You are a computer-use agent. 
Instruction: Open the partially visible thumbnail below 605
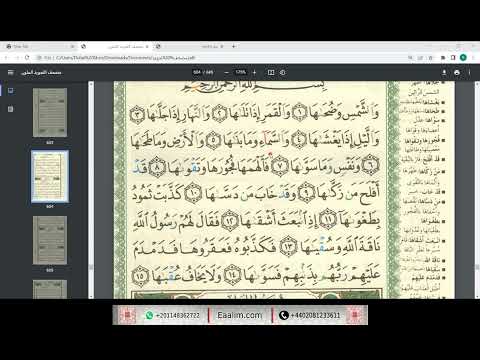coord(50,289)
